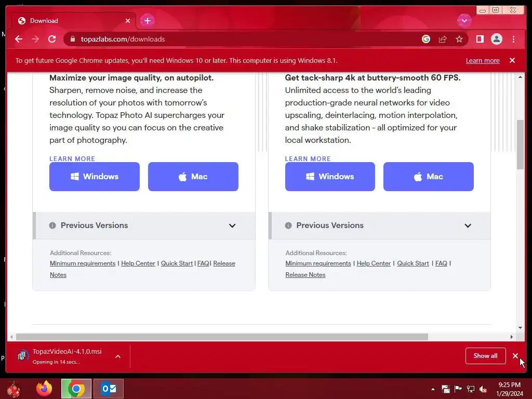
Task: Open Photo AI Minimum requirements link
Action: pos(83,263)
